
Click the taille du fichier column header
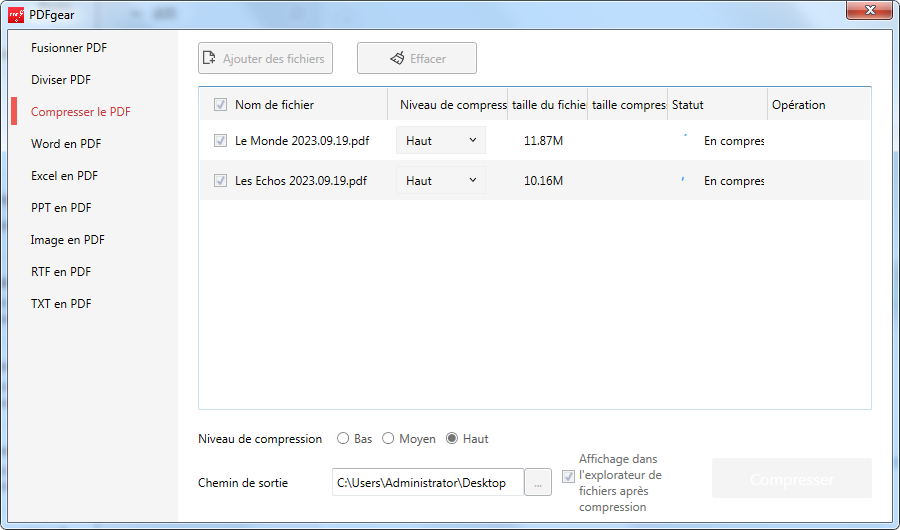pyautogui.click(x=548, y=105)
